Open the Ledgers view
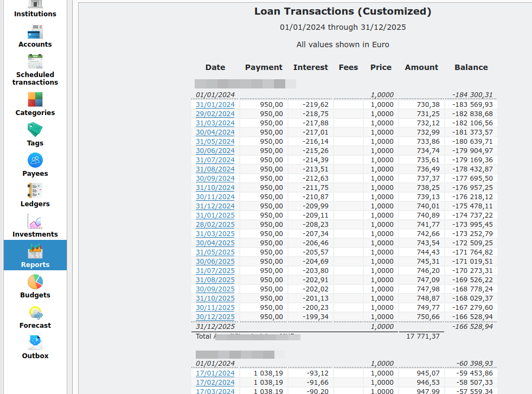Screen dimensions: 532x394 click(35, 195)
